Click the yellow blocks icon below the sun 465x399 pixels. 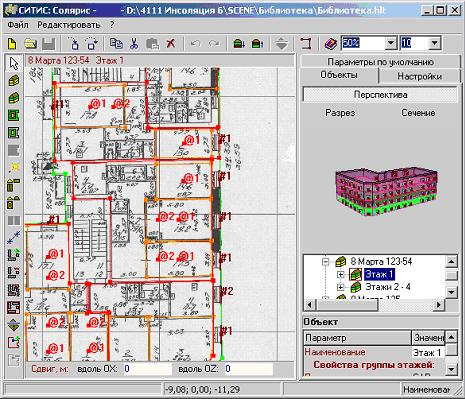14,185
